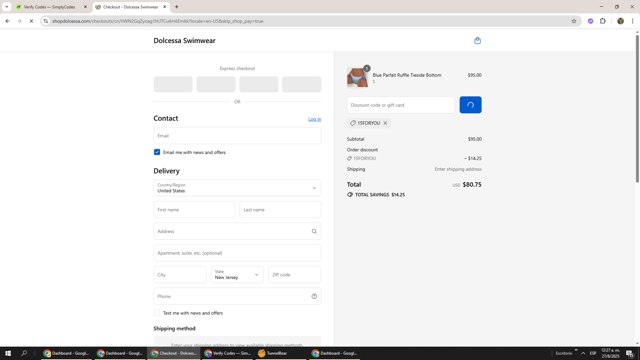
Task: Uncheck Email me with news and offers
Action: click(157, 152)
